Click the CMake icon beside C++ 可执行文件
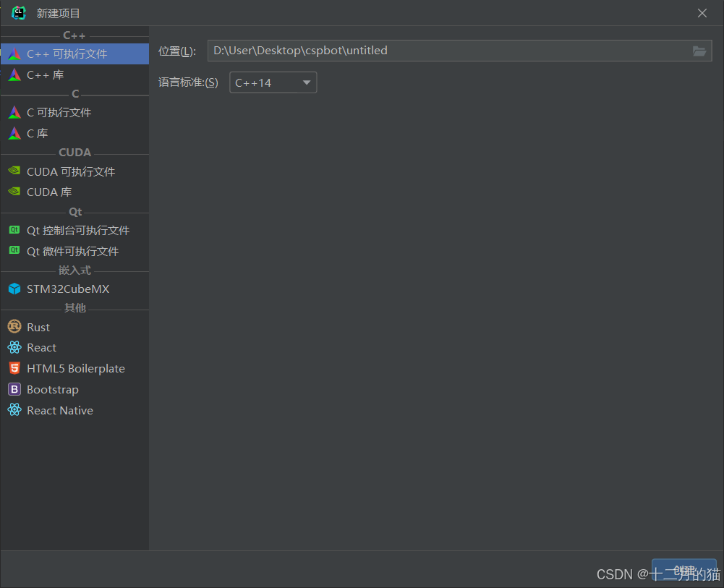This screenshot has width=724, height=588. point(14,54)
